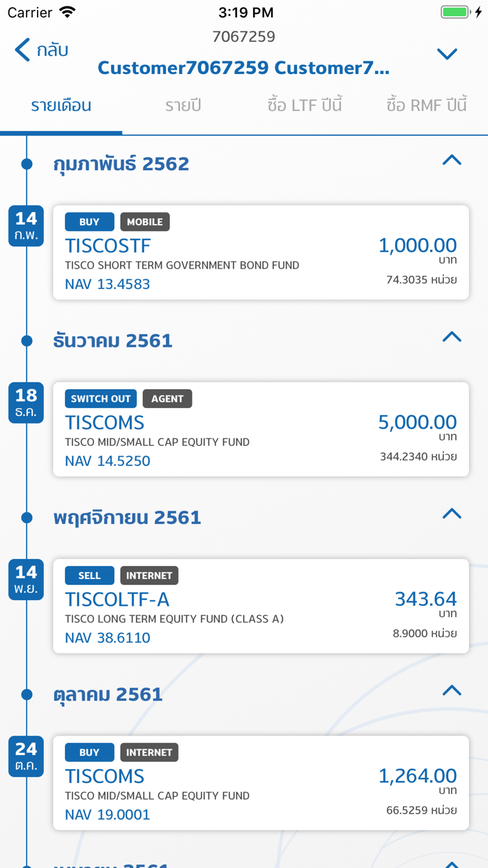Click the date marker 24 ต.ค.
Viewport: 488px width, 868px height.
point(25,756)
